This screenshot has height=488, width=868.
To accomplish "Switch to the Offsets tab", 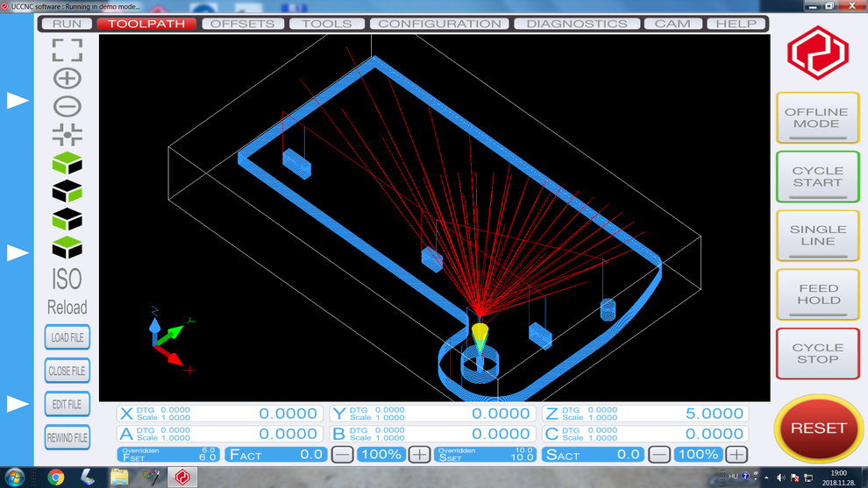I will tap(243, 24).
